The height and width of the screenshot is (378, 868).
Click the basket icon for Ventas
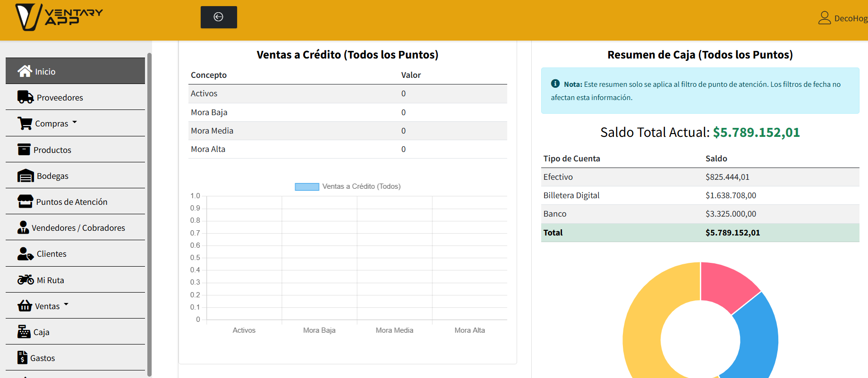(25, 306)
